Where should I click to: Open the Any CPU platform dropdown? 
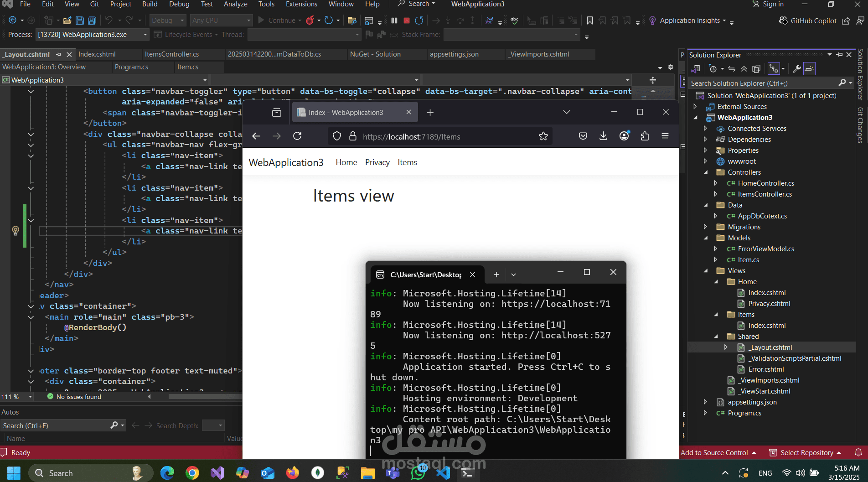pos(221,21)
